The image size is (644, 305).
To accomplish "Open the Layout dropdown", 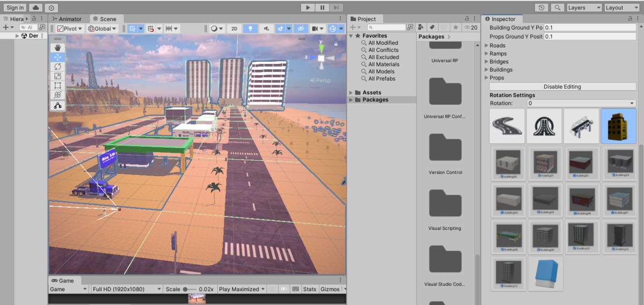I will click(x=621, y=8).
